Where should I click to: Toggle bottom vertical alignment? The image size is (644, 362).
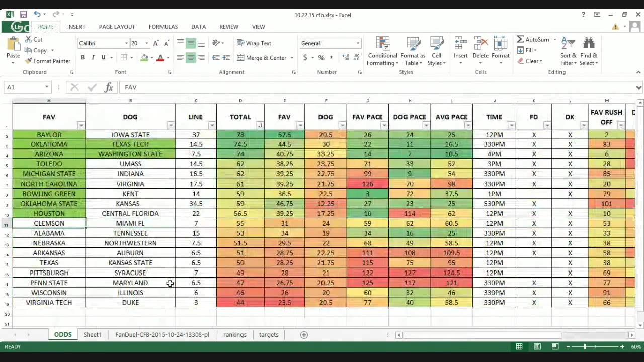201,43
